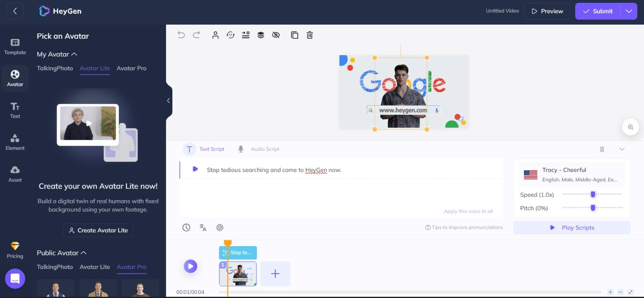
Task: Click the Preview button
Action: [547, 11]
